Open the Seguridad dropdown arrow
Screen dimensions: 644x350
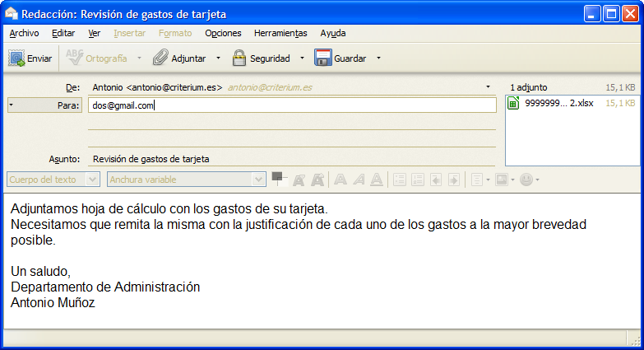302,58
